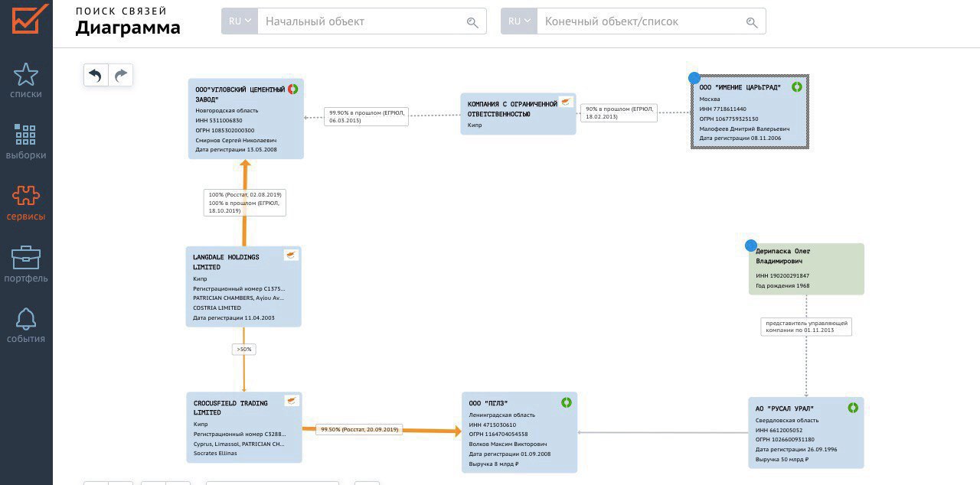
Task: Click green status icon on АО РУСАЛ Урал card
Action: pyautogui.click(x=852, y=408)
